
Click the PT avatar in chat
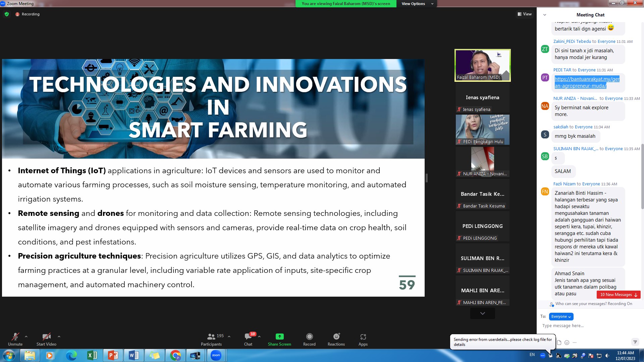pos(545,78)
